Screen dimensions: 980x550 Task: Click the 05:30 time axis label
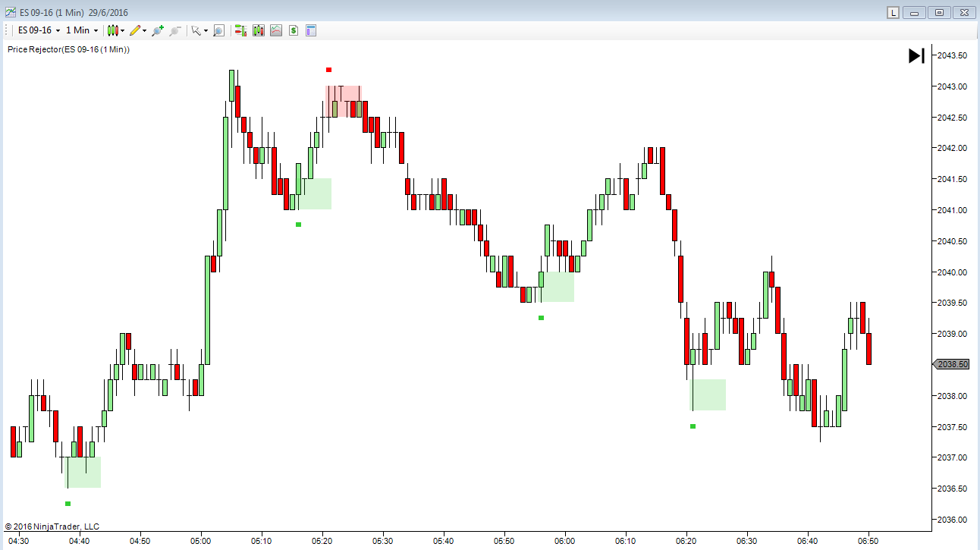(383, 541)
